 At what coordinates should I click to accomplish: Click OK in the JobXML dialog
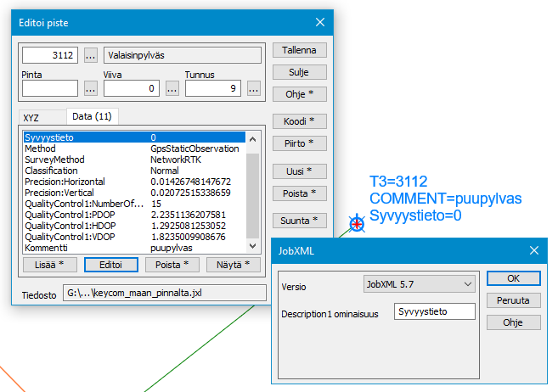click(513, 279)
